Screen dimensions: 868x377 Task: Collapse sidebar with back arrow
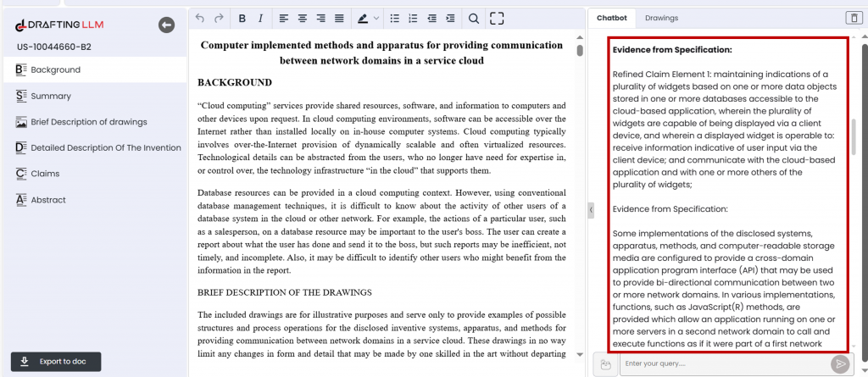[167, 25]
